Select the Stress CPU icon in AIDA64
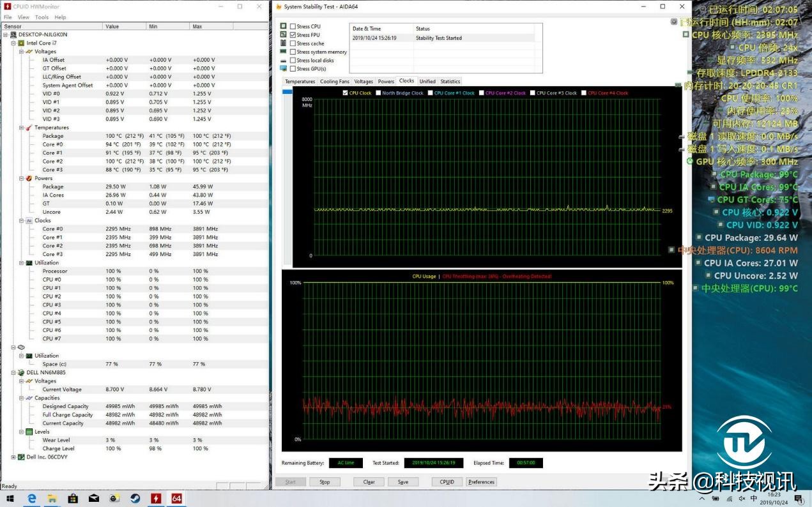The width and height of the screenshot is (812, 507). click(283, 26)
